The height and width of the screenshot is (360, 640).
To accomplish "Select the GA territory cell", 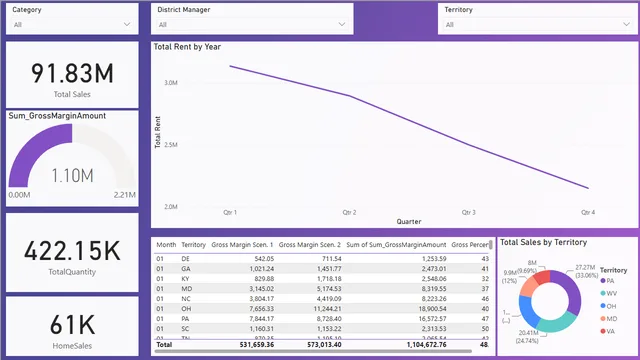I will click(186, 269).
